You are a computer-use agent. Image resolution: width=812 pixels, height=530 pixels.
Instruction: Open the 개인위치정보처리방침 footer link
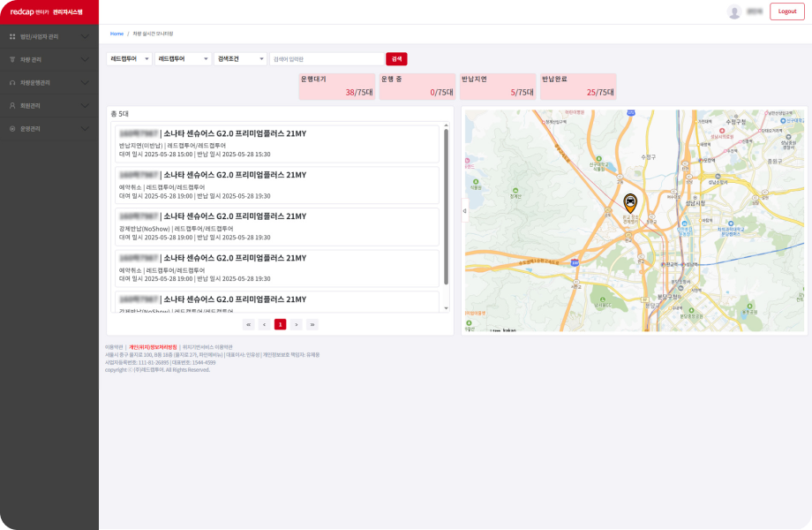[x=153, y=347]
